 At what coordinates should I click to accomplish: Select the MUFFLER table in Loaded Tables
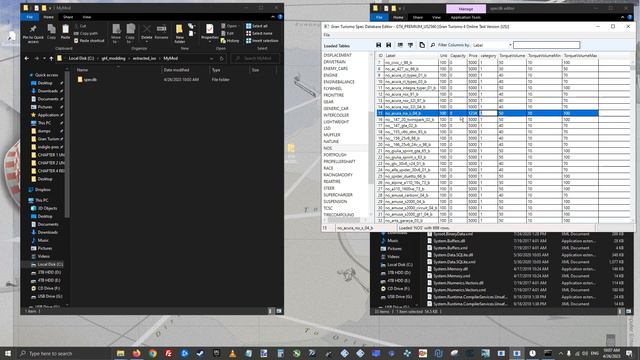[x=332, y=135]
